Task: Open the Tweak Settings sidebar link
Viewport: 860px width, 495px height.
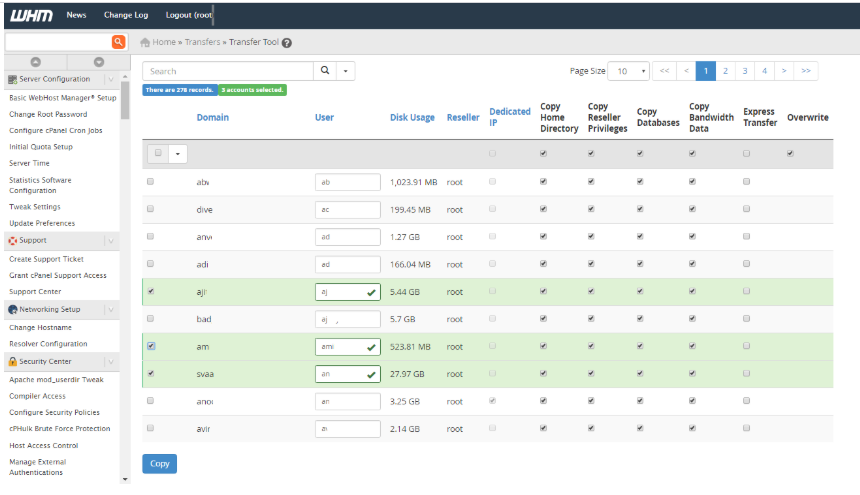Action: click(35, 207)
